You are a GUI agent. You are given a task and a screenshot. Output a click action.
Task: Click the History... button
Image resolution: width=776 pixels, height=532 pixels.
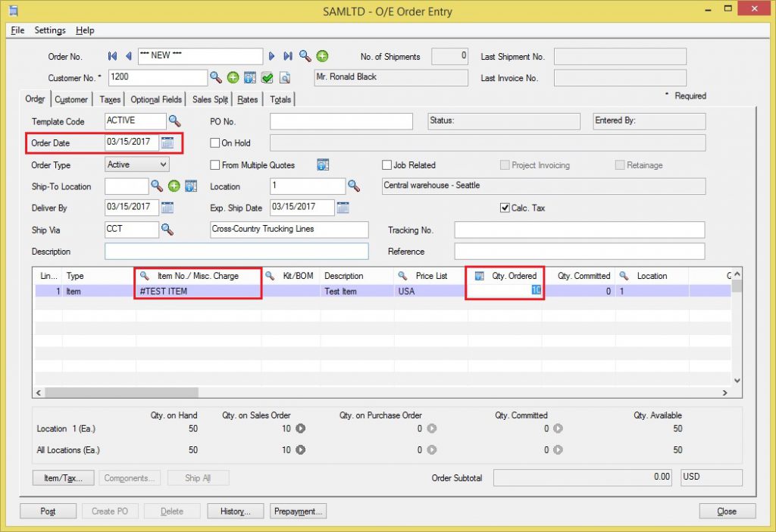235,511
